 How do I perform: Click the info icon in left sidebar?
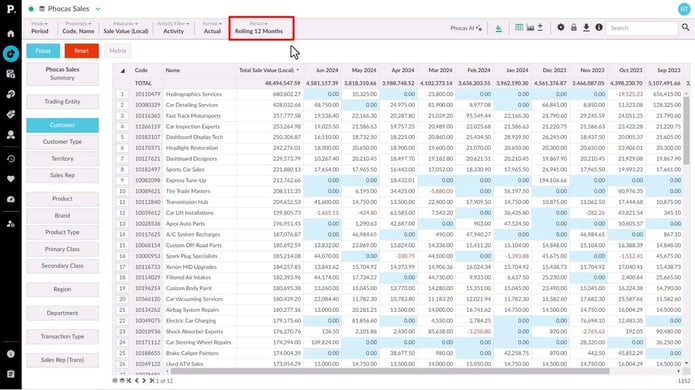click(11, 354)
